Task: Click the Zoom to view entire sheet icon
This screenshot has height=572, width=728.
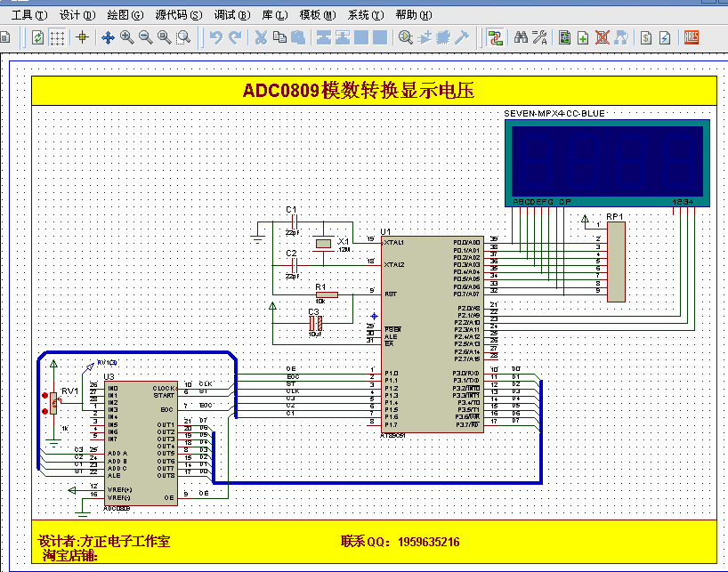Action: coord(165,37)
